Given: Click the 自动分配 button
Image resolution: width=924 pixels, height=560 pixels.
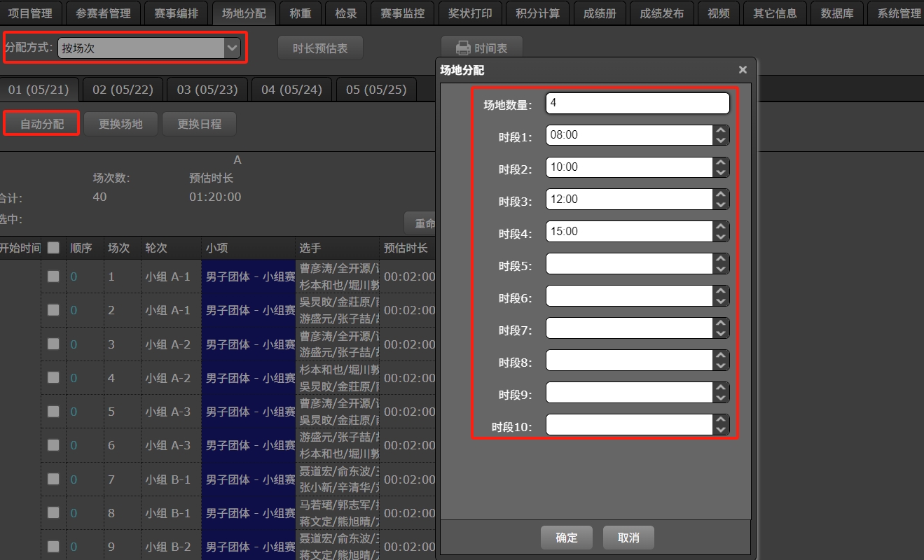Looking at the screenshot, I should (x=42, y=124).
